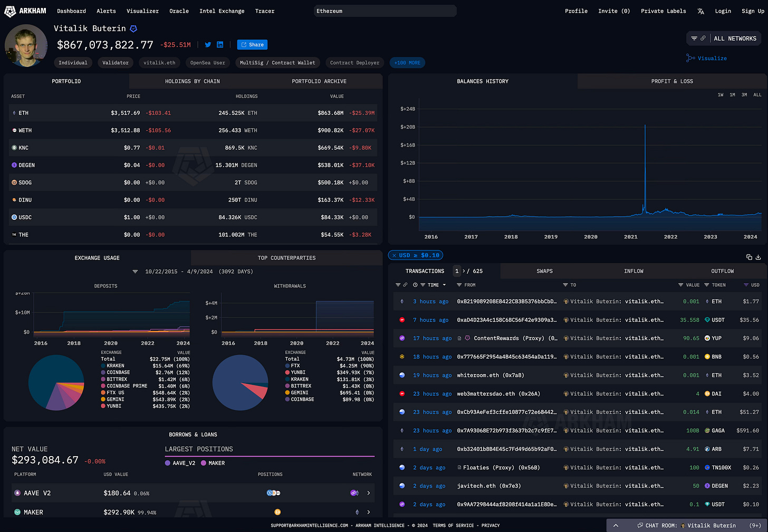Click the AAVE V2 platform icon
Viewport: 768px width, 532px height.
(17, 493)
